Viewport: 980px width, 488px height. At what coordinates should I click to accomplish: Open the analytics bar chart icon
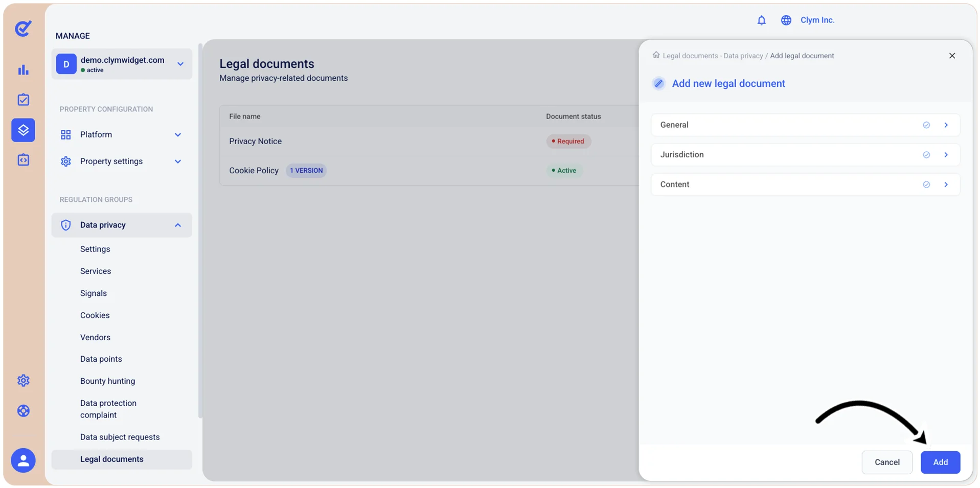[x=23, y=70]
